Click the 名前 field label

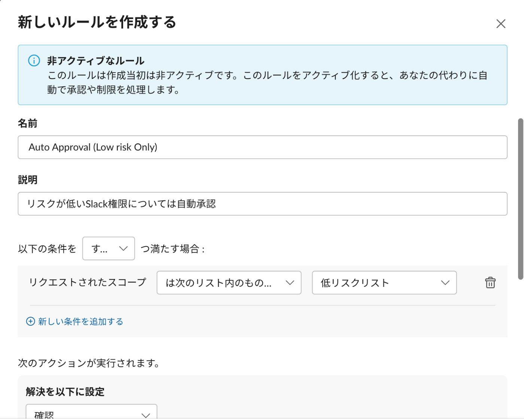pyautogui.click(x=28, y=123)
